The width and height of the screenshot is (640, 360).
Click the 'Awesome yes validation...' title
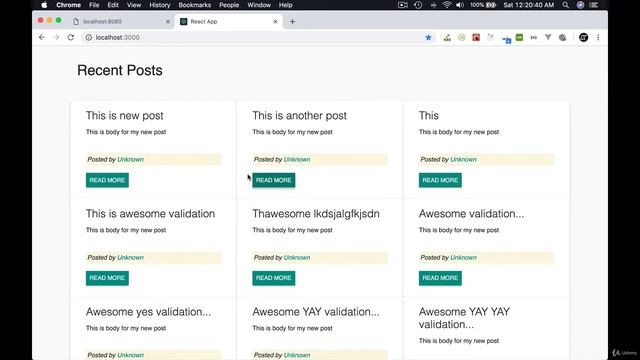[x=148, y=312]
